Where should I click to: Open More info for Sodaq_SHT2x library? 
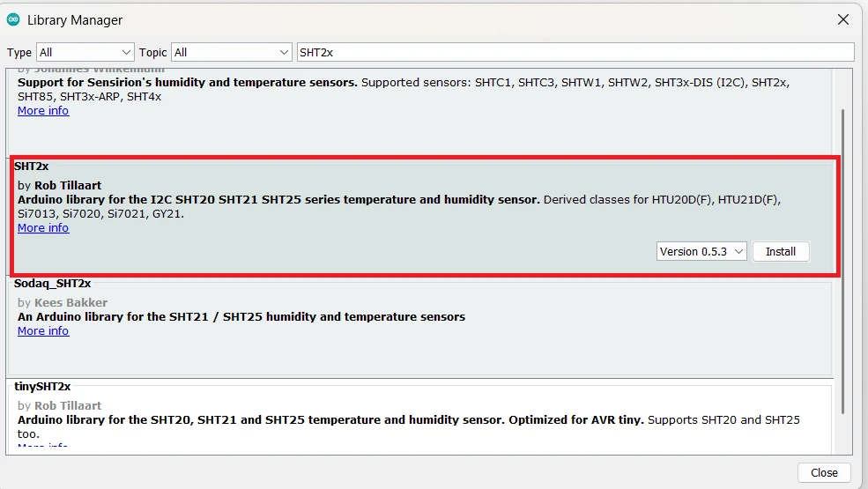point(43,330)
